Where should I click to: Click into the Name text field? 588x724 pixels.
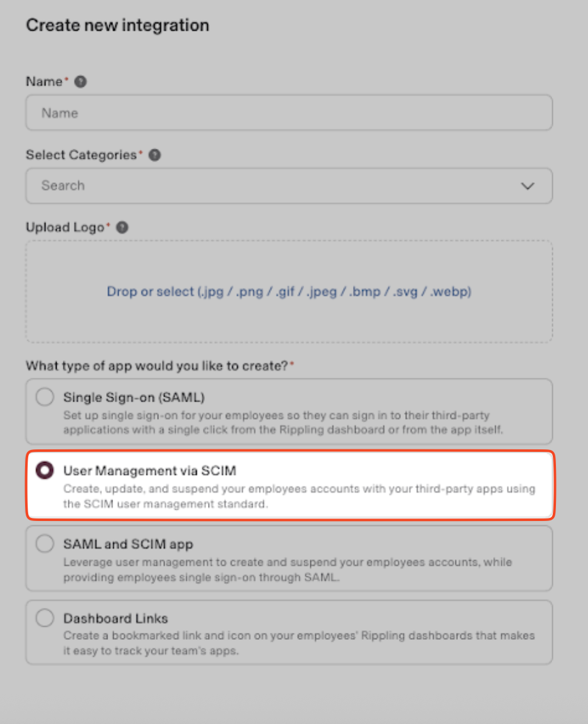[x=289, y=113]
